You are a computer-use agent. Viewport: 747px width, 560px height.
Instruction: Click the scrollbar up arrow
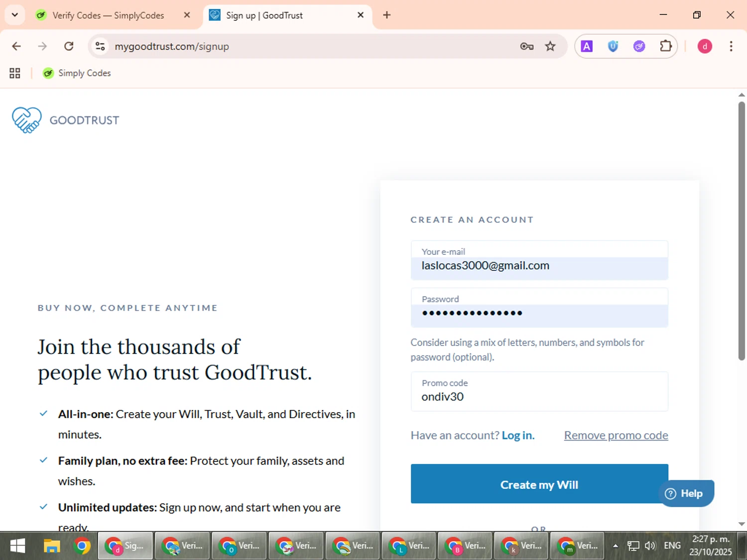(x=742, y=95)
